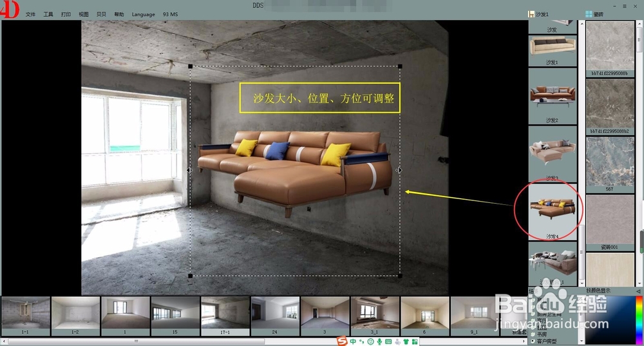Open room scene thumbnail 3_1
The height and width of the screenshot is (346, 644).
point(375,316)
